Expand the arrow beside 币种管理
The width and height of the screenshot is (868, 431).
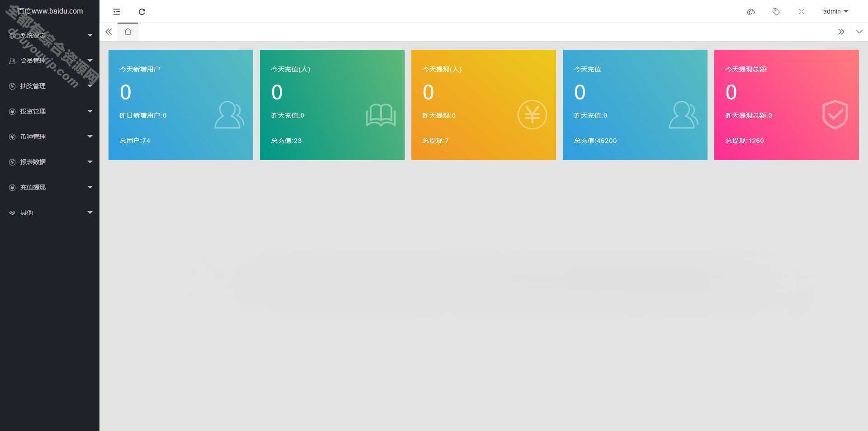(90, 137)
